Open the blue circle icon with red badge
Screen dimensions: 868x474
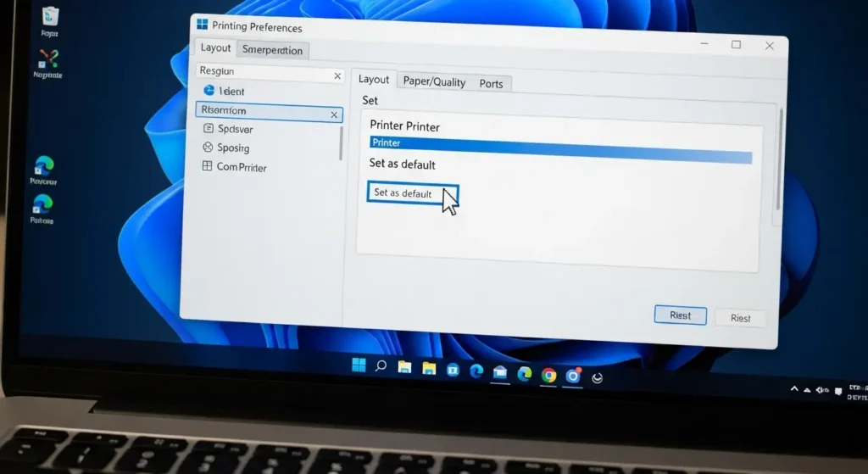click(573, 376)
